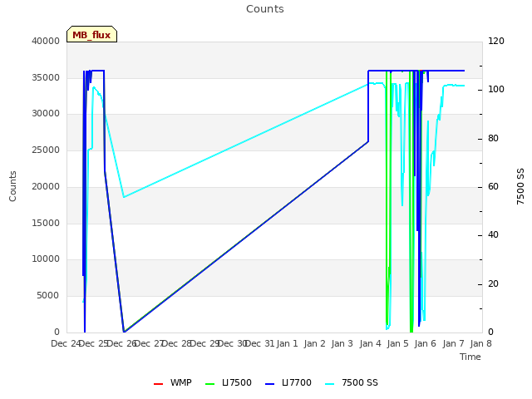
Task: Toggle the 7500 SS legend entry
Action: click(351, 382)
